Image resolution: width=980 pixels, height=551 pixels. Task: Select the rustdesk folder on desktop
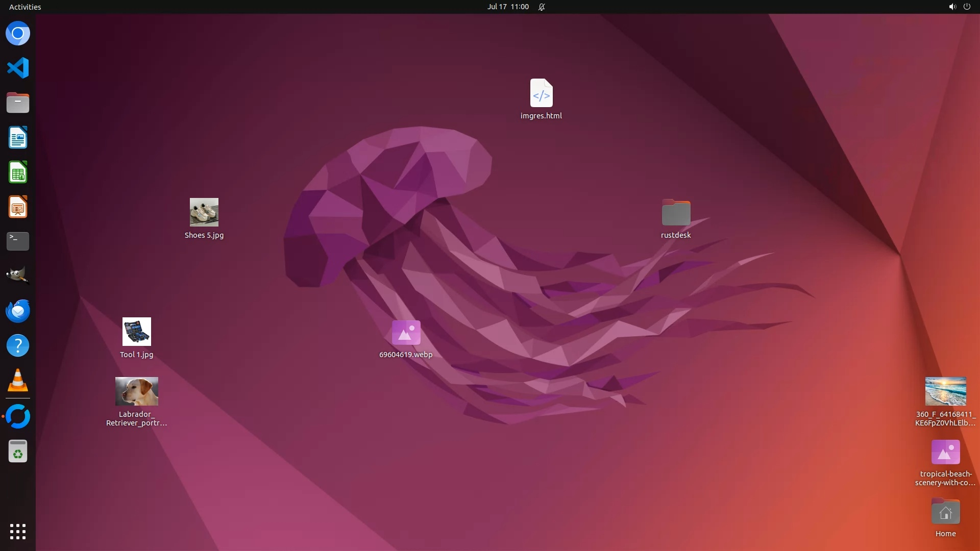[x=676, y=213]
